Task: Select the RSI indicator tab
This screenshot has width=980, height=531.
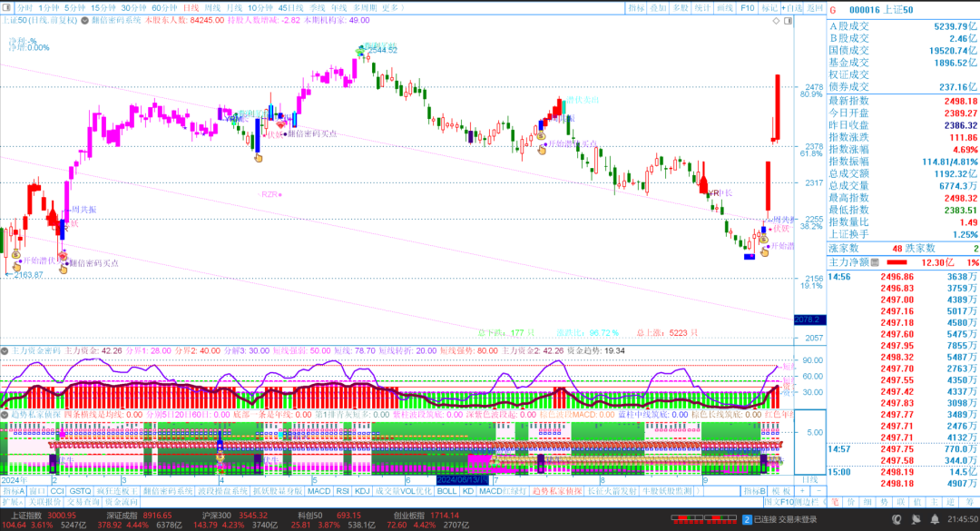Action: [x=342, y=491]
